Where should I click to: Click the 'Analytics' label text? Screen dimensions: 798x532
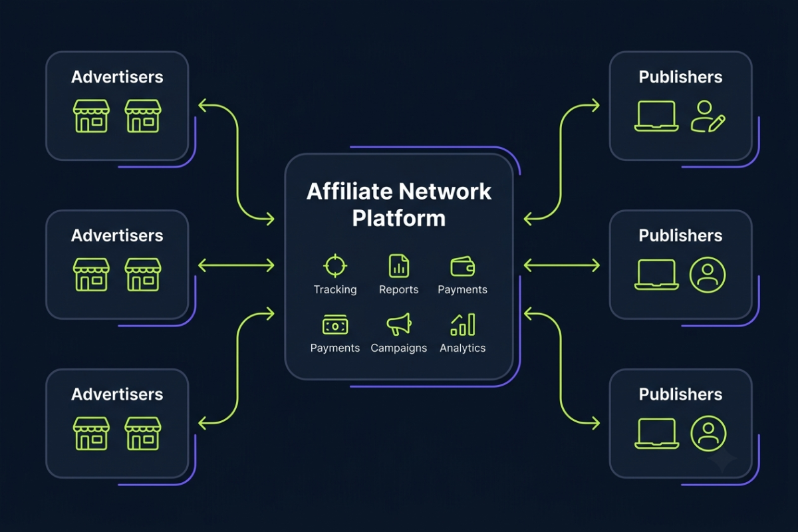pos(463,348)
